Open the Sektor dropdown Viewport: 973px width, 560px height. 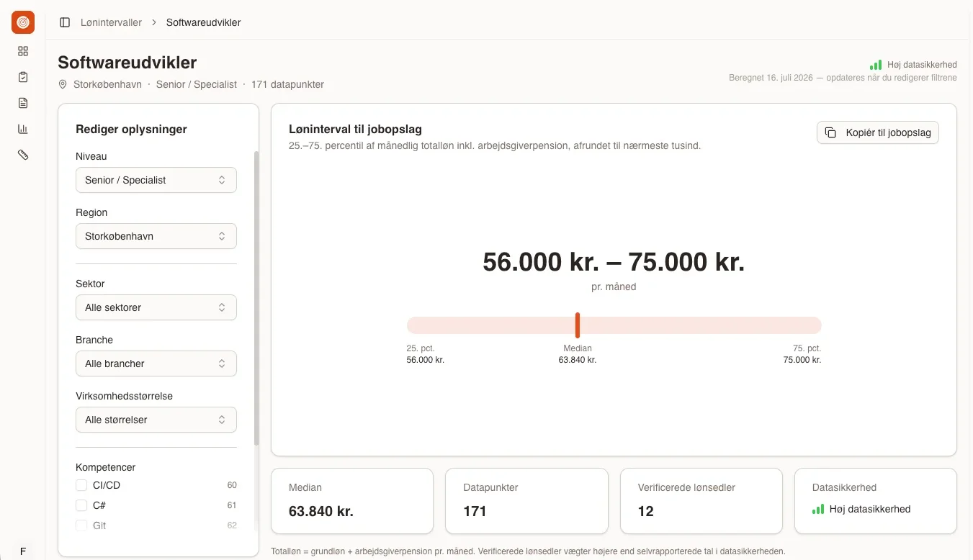click(156, 307)
